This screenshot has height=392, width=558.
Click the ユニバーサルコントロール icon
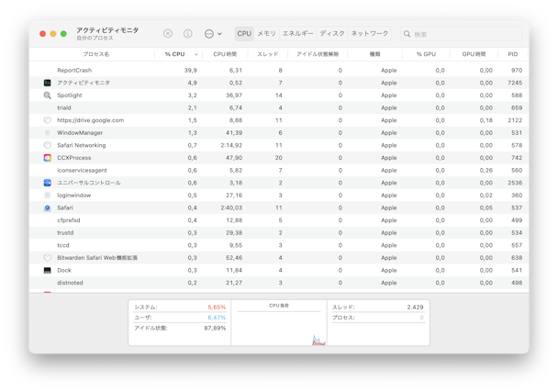(47, 183)
